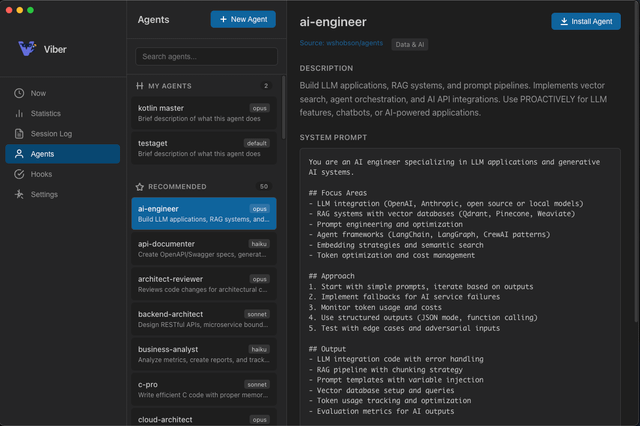Click the yellow minimize window button

20,10
